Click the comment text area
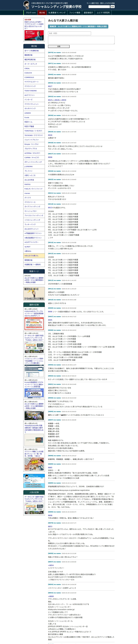 coord(81,40)
